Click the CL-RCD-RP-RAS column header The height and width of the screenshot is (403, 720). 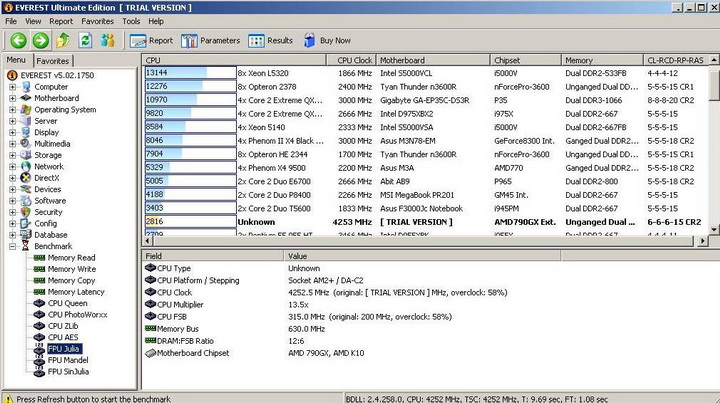point(676,60)
